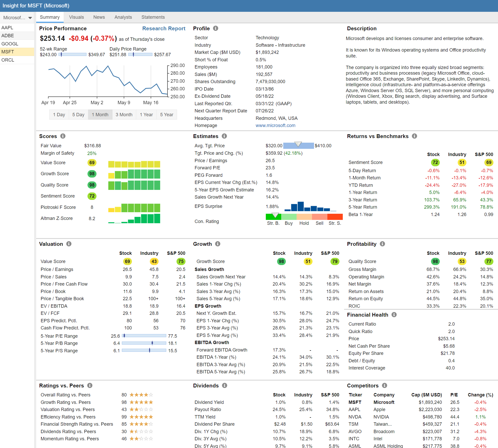Set chart range to 1 Year
Screen dimensions: 498x448
click(146, 115)
